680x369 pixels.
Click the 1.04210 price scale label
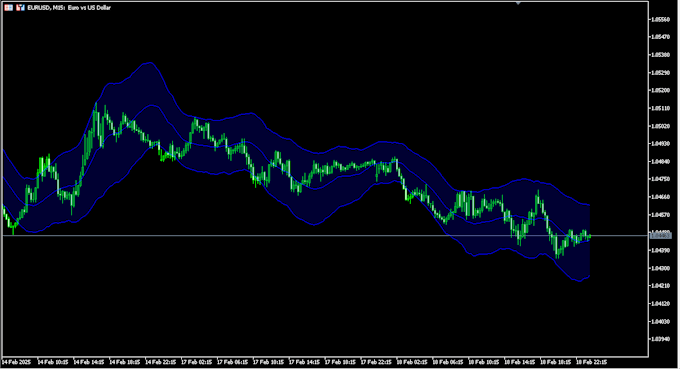click(x=661, y=285)
